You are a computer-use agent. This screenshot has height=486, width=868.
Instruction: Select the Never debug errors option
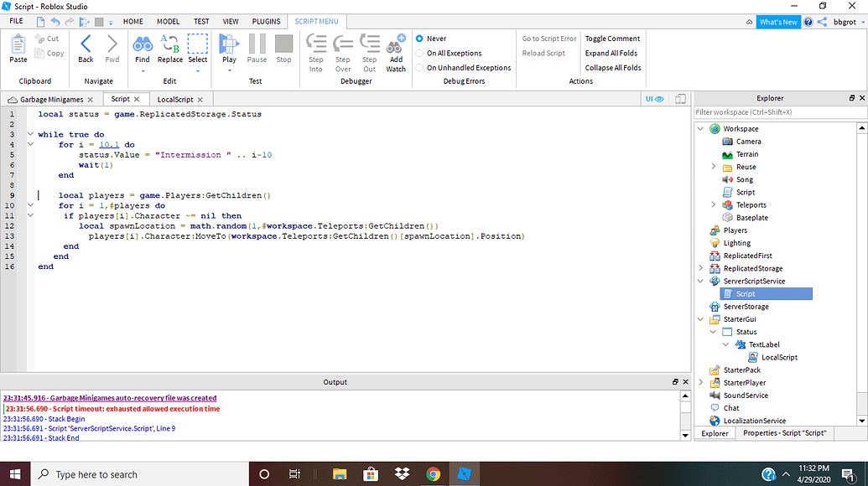click(420, 39)
